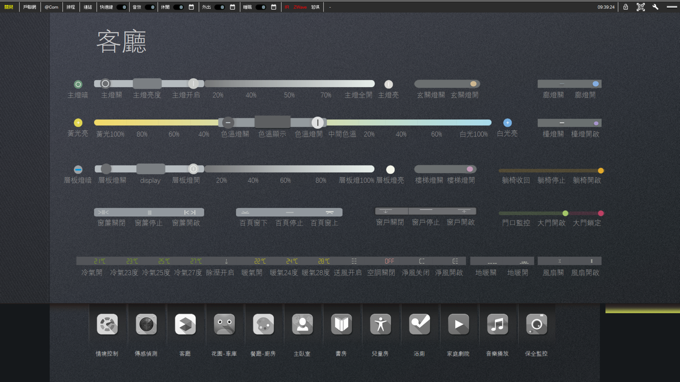Click the 百頁窗上 blinds up button
The width and height of the screenshot is (680, 382).
point(329,212)
